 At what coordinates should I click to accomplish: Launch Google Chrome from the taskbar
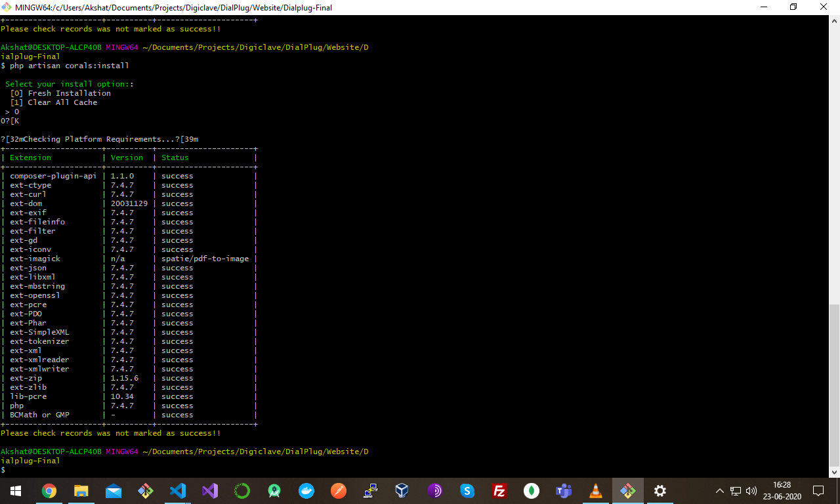tap(49, 490)
